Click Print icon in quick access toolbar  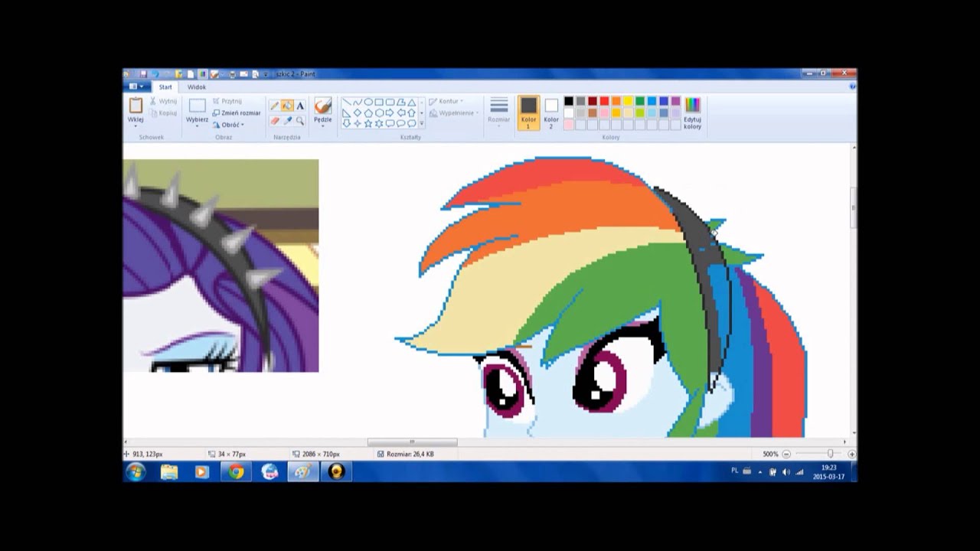[232, 75]
